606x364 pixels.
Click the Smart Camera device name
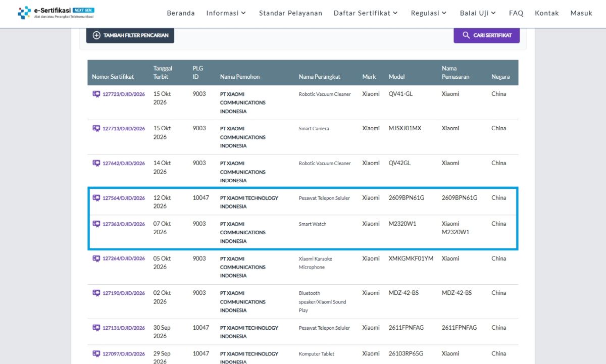coord(314,129)
